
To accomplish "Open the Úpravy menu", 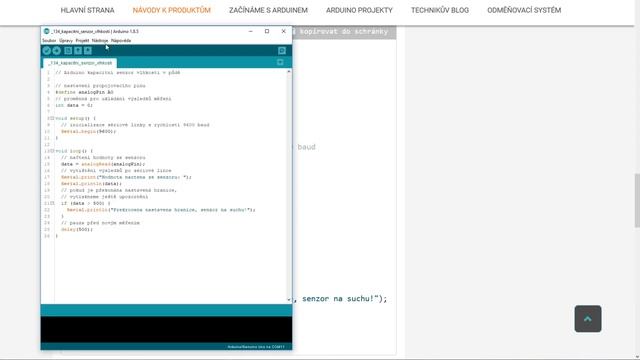I will [x=66, y=41].
